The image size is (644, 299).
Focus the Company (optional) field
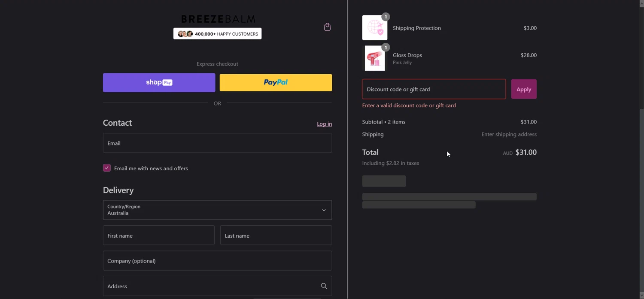pyautogui.click(x=217, y=261)
